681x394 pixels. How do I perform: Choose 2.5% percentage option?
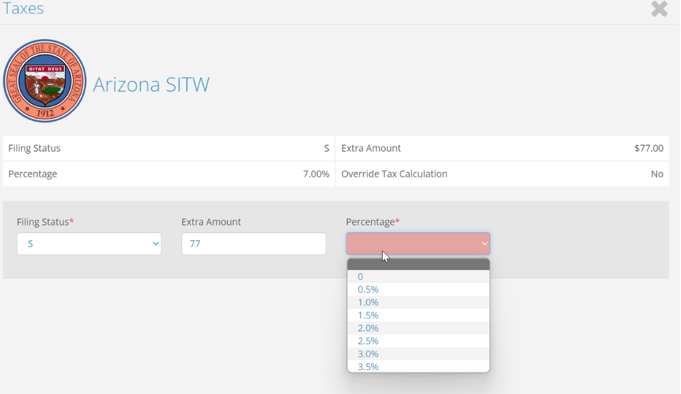tap(418, 341)
